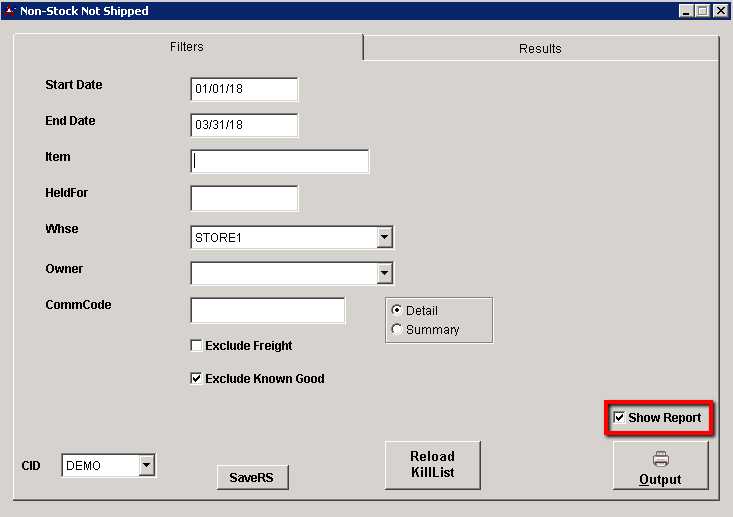Image resolution: width=733 pixels, height=517 pixels.
Task: Uncheck Exclude Known Good
Action: tap(196, 378)
